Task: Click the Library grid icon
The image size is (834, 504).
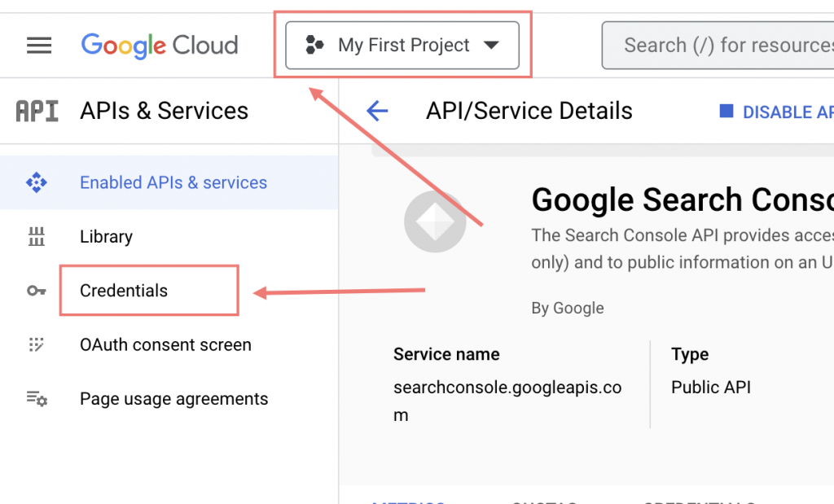Action: tap(36, 236)
